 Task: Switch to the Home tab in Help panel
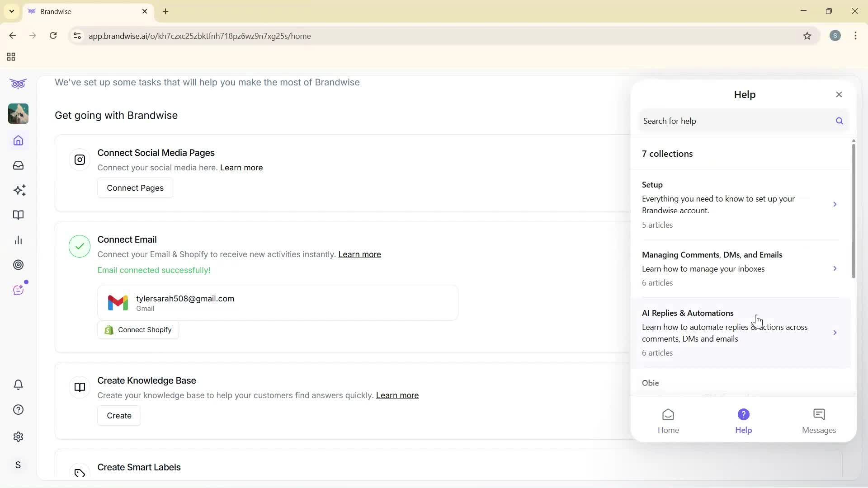click(668, 420)
